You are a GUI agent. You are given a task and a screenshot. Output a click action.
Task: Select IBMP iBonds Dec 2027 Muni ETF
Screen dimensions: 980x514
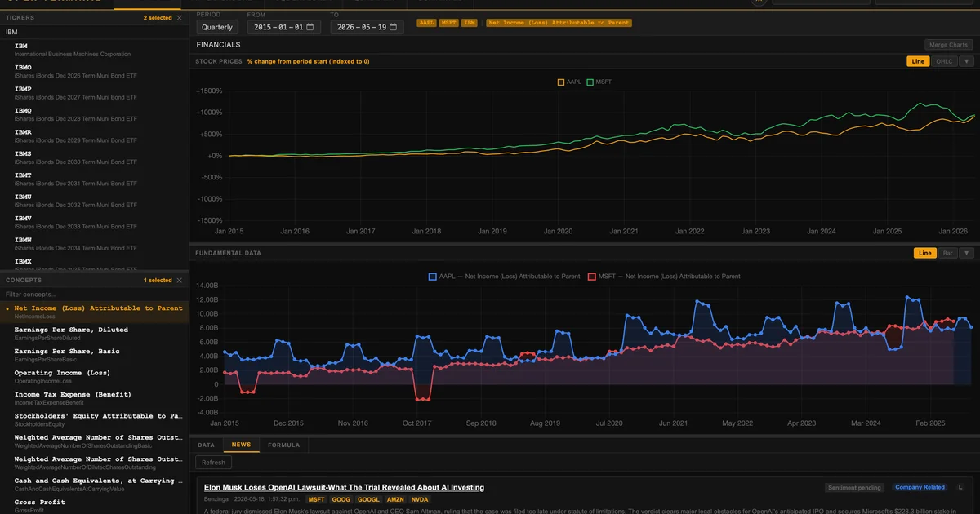[x=95, y=92]
